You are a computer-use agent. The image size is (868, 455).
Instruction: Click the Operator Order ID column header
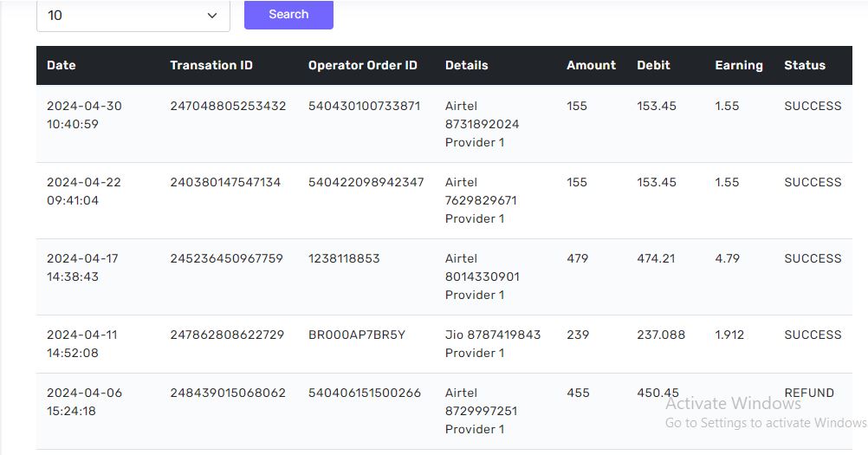[x=363, y=65]
